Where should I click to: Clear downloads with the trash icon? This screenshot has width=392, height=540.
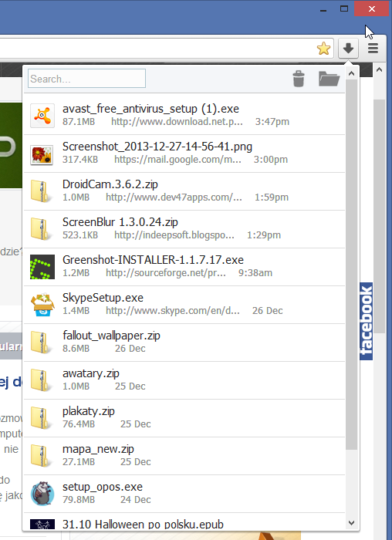(299, 79)
